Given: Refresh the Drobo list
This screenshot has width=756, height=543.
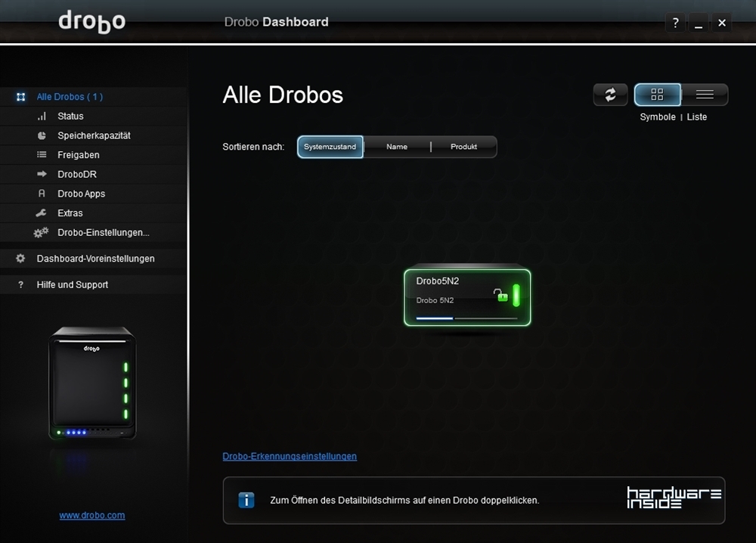Looking at the screenshot, I should click(x=610, y=95).
